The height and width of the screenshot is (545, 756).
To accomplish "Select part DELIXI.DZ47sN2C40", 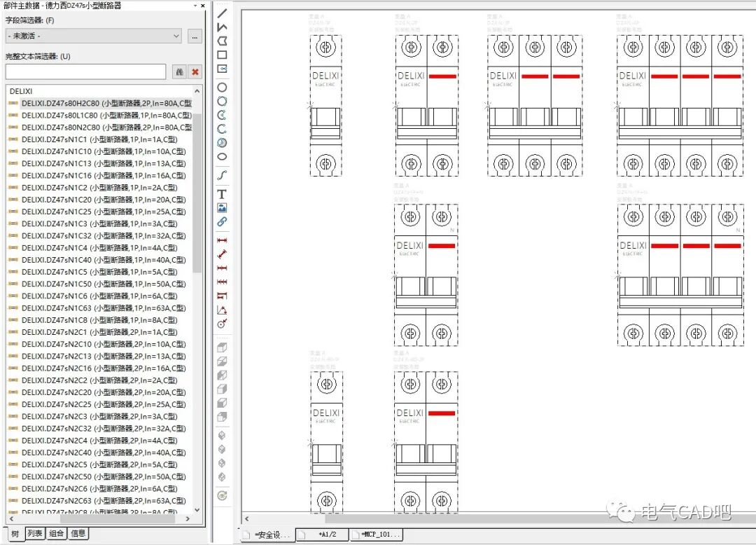I will tap(103, 453).
